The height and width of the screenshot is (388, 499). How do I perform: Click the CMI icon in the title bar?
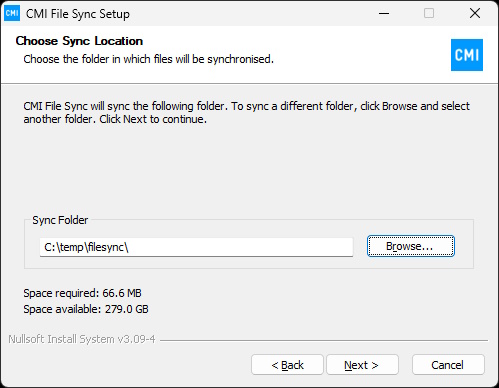click(x=12, y=13)
